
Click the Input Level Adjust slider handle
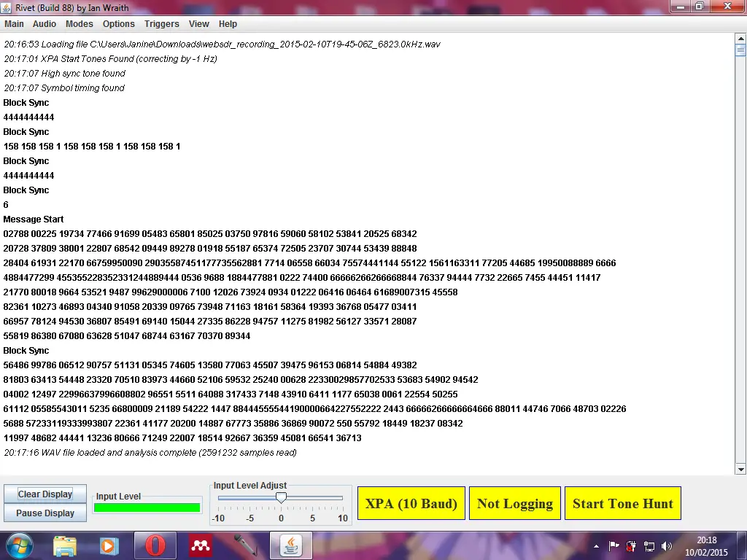(281, 497)
